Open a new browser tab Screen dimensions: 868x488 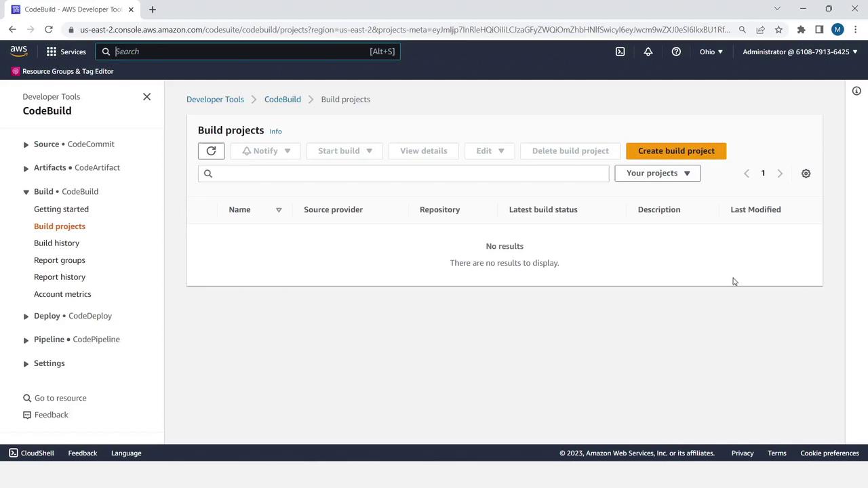(153, 9)
